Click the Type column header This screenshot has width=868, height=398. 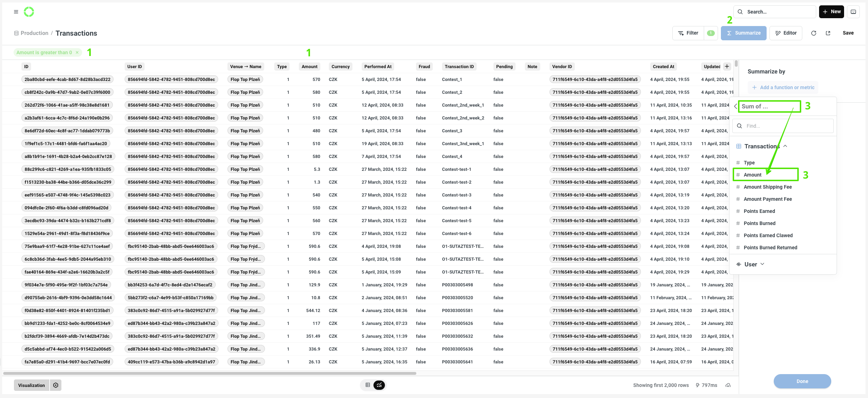coord(282,66)
